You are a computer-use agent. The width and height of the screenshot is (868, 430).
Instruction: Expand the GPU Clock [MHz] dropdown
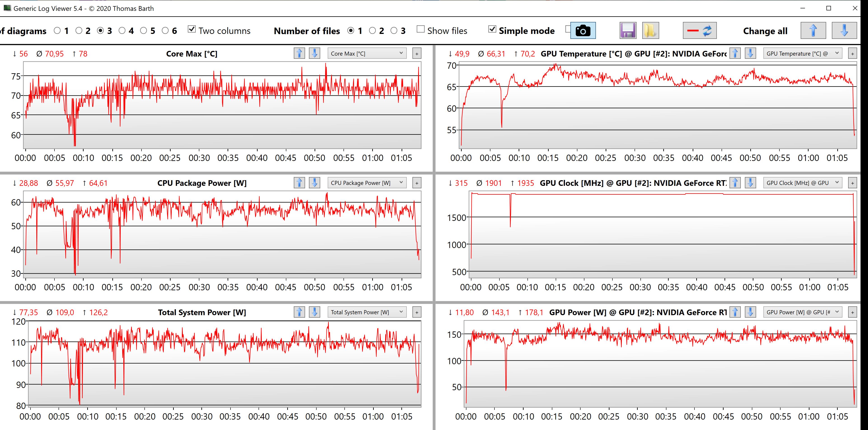(803, 183)
